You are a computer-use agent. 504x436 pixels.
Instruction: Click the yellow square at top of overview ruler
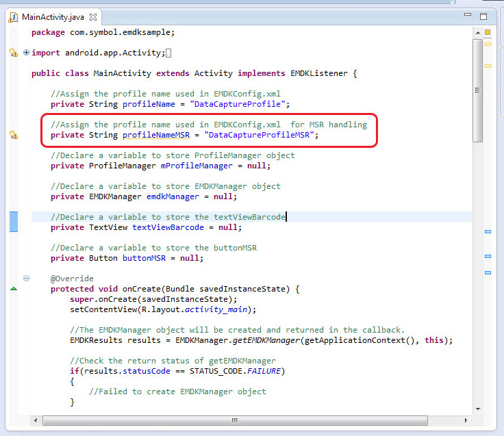[488, 32]
